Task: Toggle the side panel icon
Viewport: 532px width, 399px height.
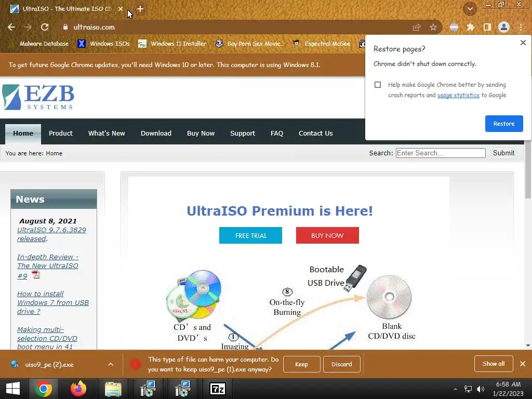Action: [487, 27]
